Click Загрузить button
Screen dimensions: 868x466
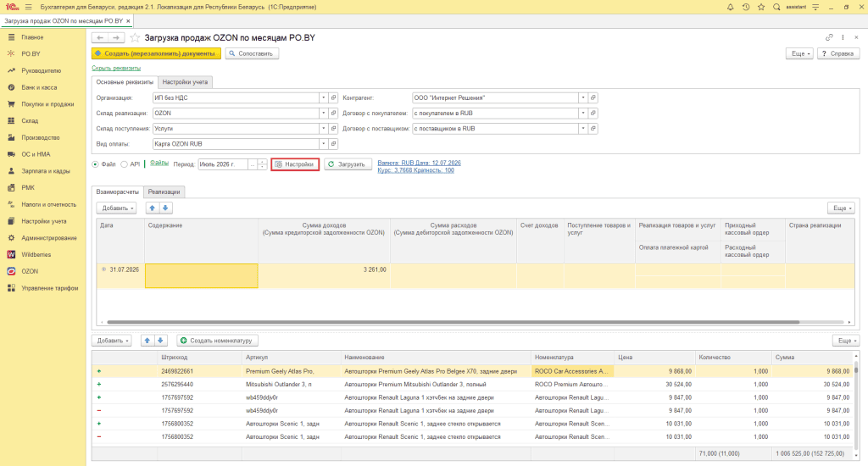[348, 164]
